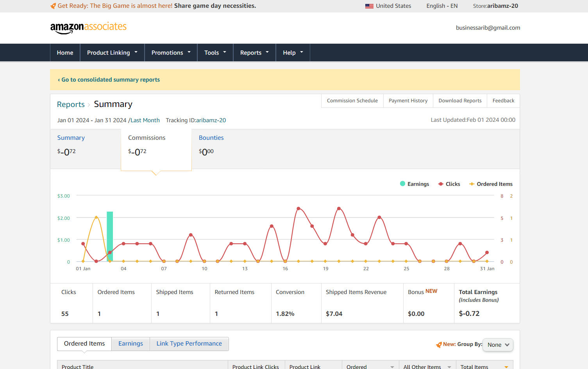Toggle Earnings series in chart legend
The height and width of the screenshot is (369, 588).
415,184
